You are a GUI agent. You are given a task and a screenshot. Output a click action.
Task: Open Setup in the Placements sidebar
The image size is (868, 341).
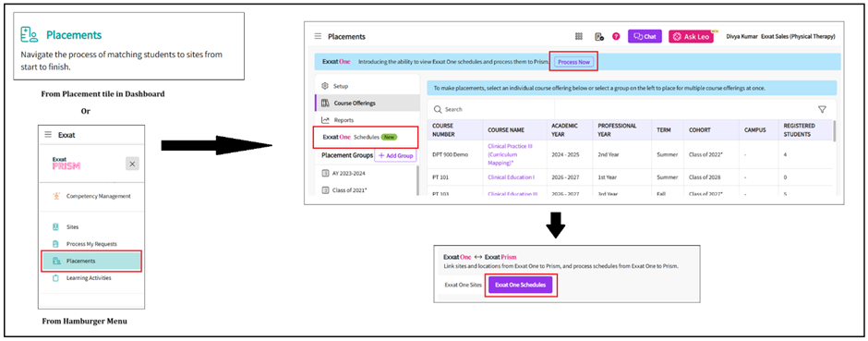(x=341, y=86)
